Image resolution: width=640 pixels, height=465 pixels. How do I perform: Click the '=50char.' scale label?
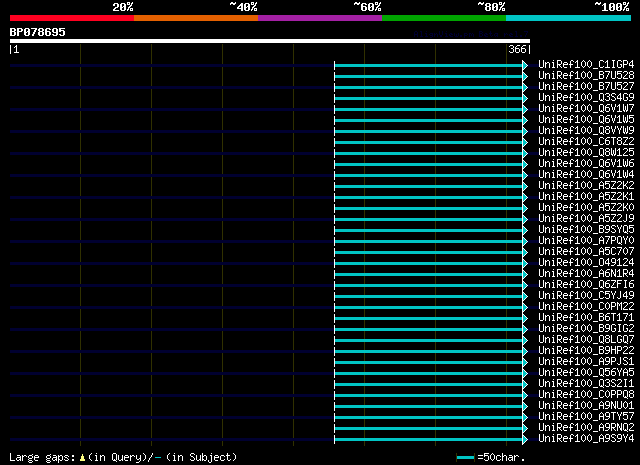coord(501,457)
